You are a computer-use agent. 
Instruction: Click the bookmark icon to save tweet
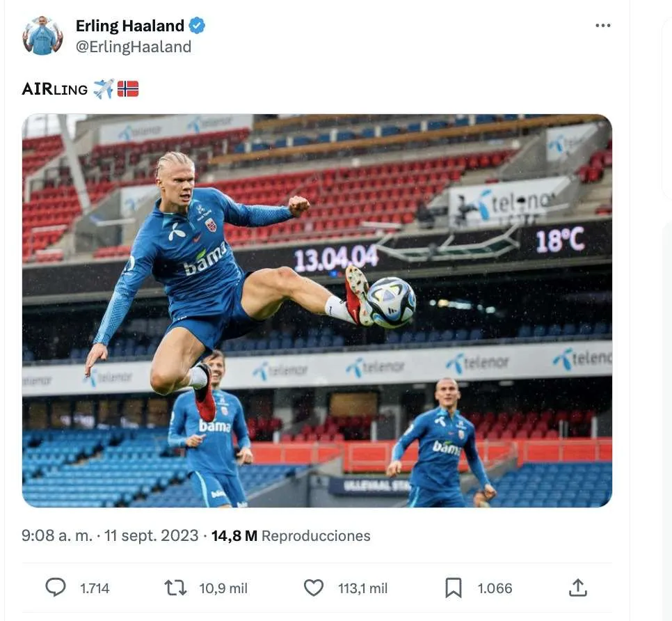click(x=454, y=588)
